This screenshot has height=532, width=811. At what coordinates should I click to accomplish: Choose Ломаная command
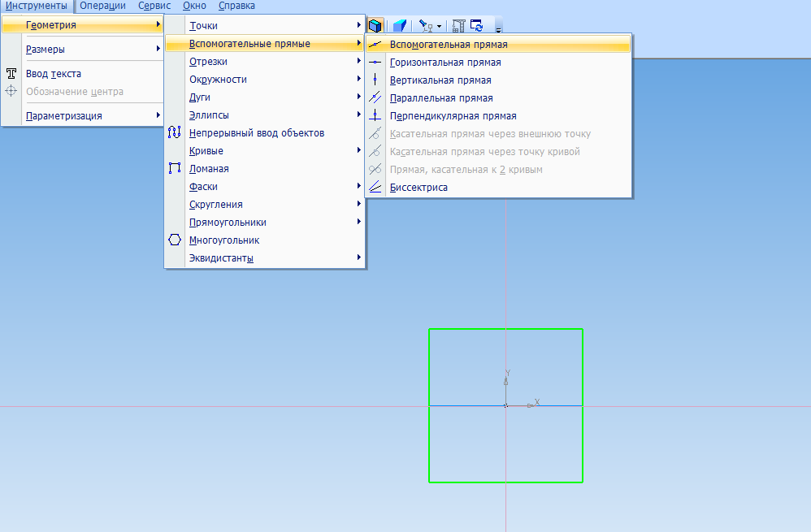[265, 169]
